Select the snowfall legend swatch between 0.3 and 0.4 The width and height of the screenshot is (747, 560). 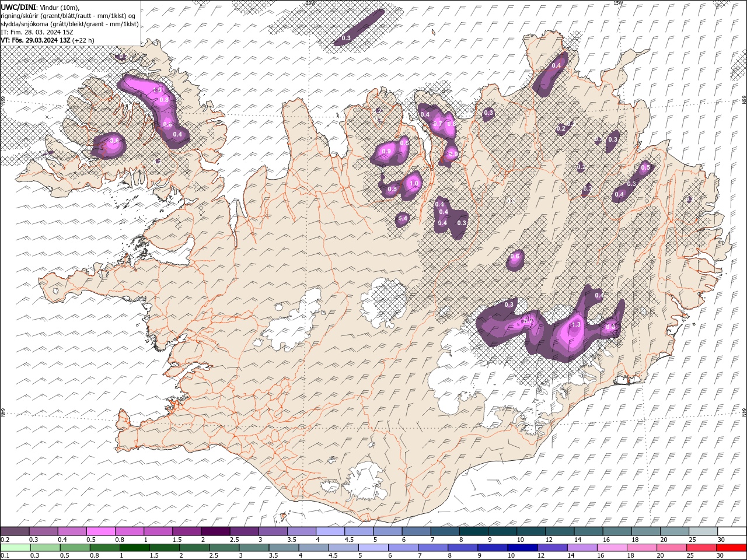44,531
